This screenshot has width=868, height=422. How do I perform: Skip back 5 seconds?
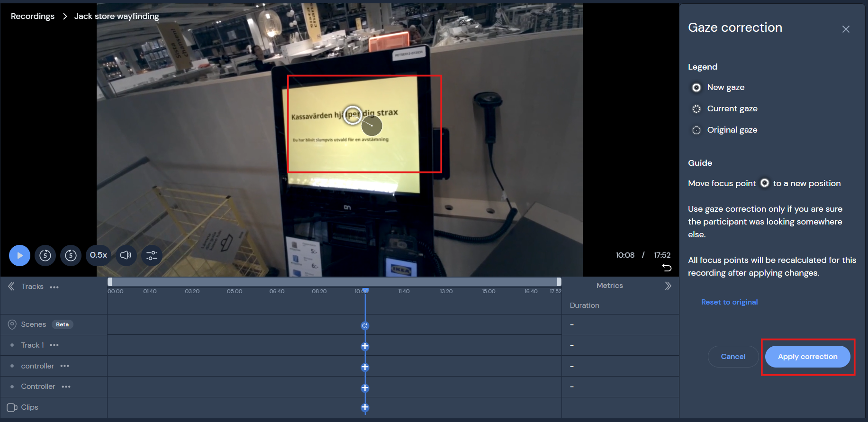click(45, 255)
